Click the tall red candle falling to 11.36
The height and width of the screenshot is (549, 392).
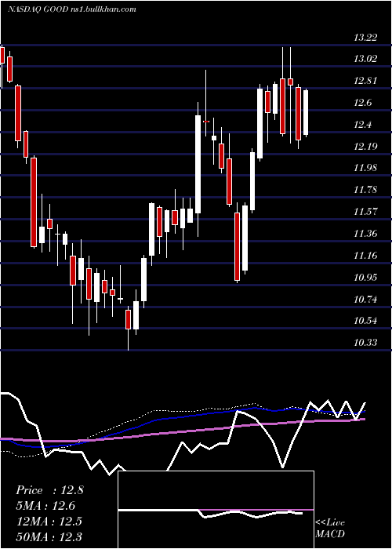pyautogui.click(x=34, y=202)
